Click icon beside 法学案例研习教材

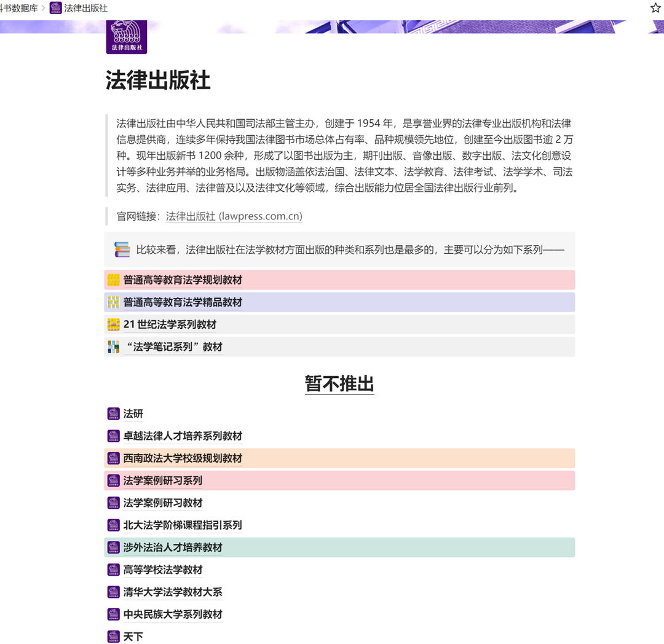114,503
